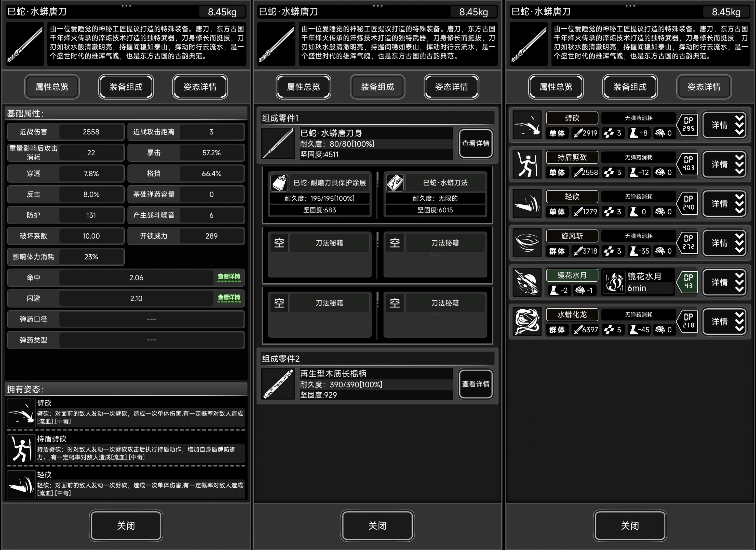756x550 pixels.
Task: Click the 镜花水月 skill icon
Action: [527, 282]
